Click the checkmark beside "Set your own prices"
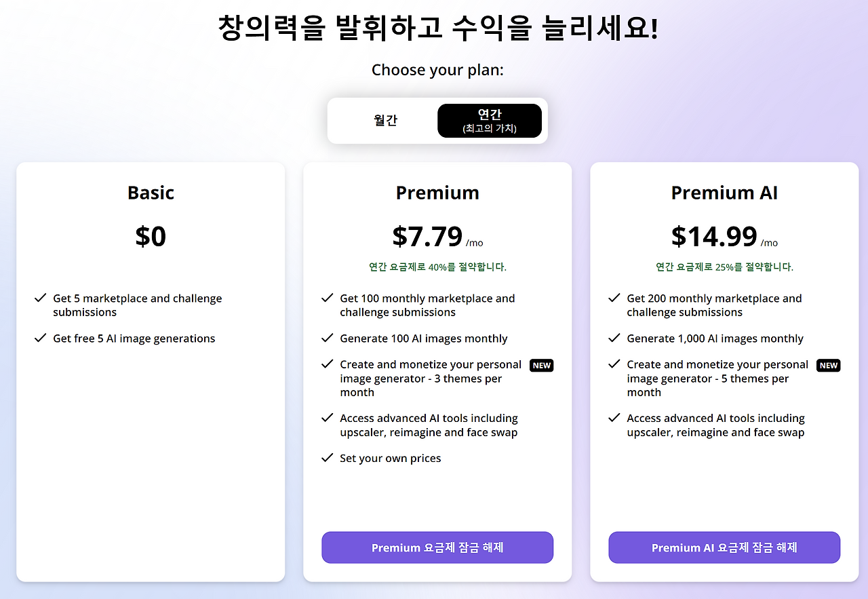 click(x=327, y=458)
